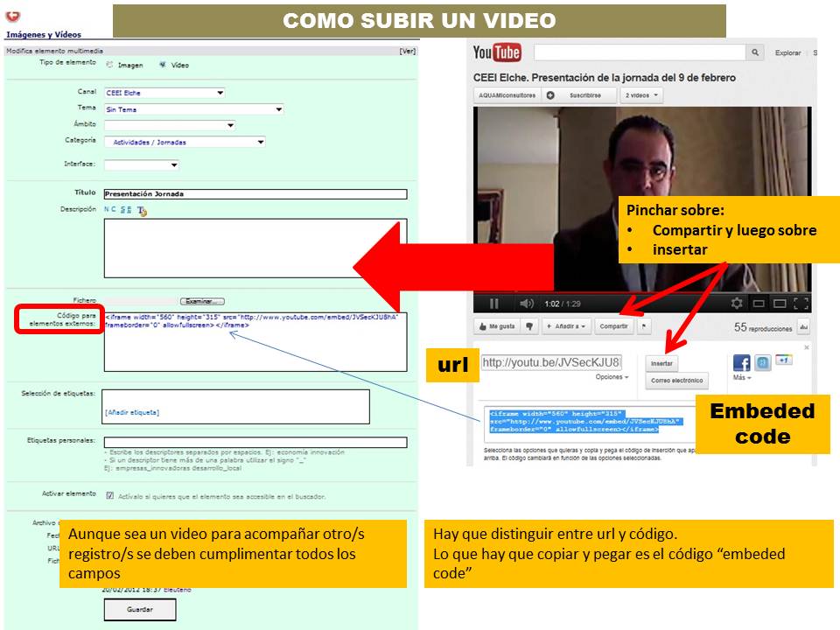The width and height of the screenshot is (840, 630).
Task: Click the Guardar button
Action: pyautogui.click(x=139, y=609)
